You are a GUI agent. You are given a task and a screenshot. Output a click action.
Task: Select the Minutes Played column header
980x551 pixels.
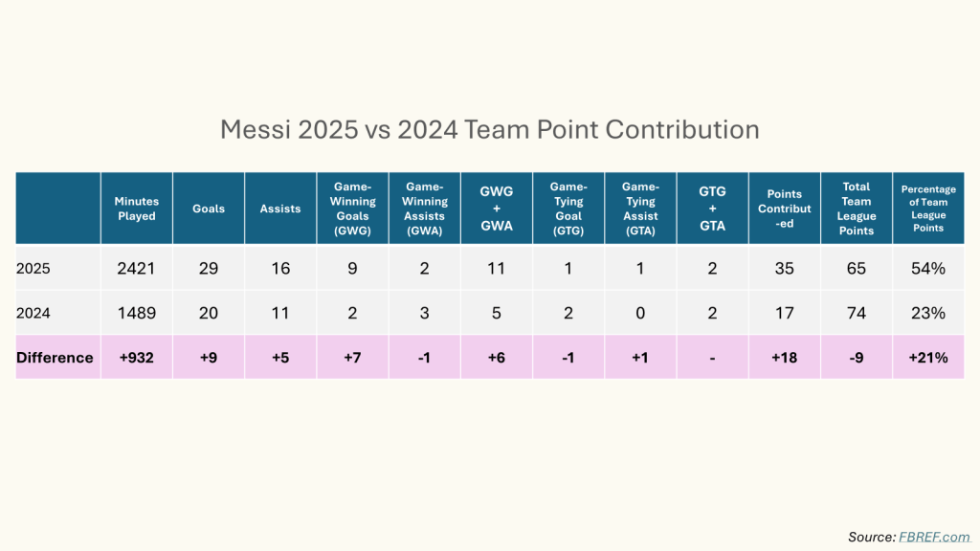pyautogui.click(x=136, y=209)
